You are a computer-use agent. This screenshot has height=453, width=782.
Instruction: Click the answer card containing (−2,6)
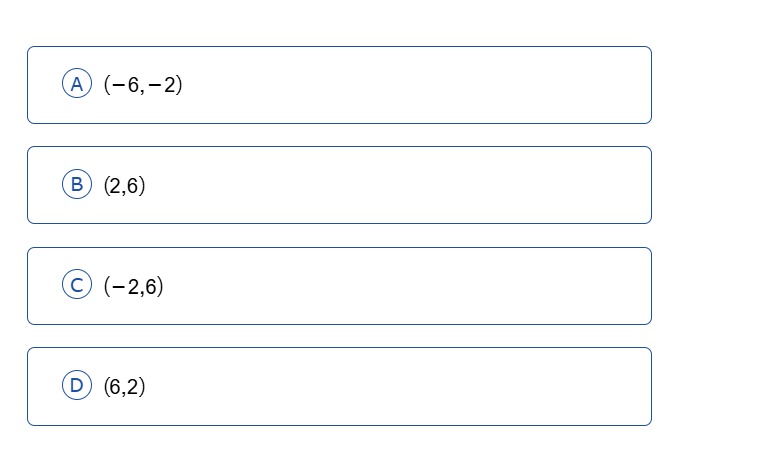pos(339,286)
